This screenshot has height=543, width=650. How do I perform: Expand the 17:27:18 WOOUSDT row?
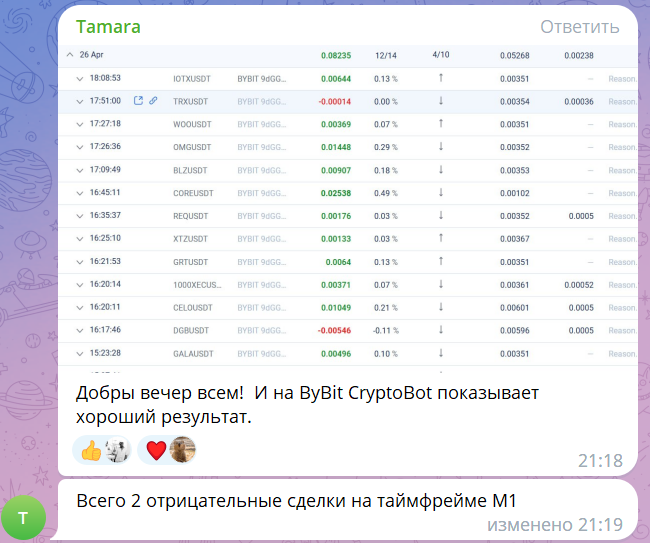pyautogui.click(x=80, y=124)
